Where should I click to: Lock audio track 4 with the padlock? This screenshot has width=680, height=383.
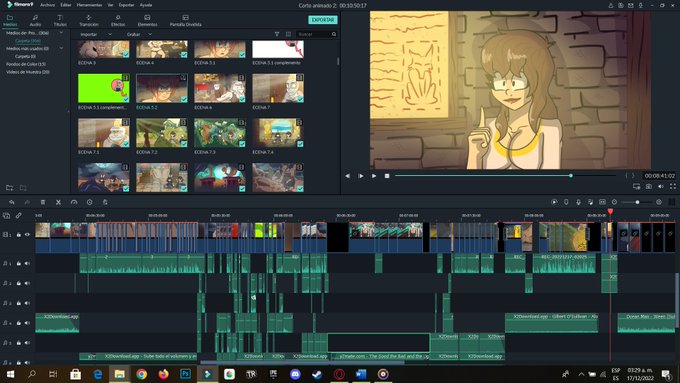[x=19, y=323]
